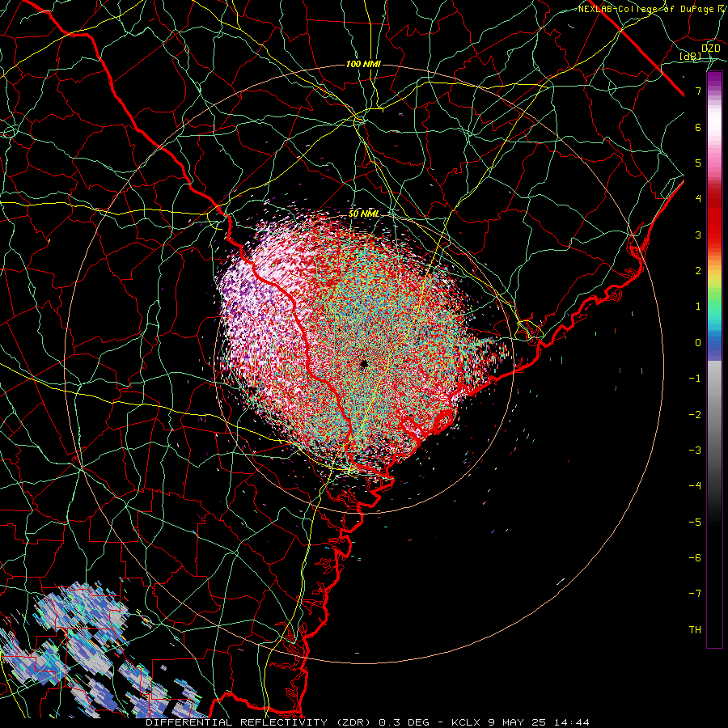Select the 3 value on color scale
This screenshot has width=728, height=728.
click(698, 235)
